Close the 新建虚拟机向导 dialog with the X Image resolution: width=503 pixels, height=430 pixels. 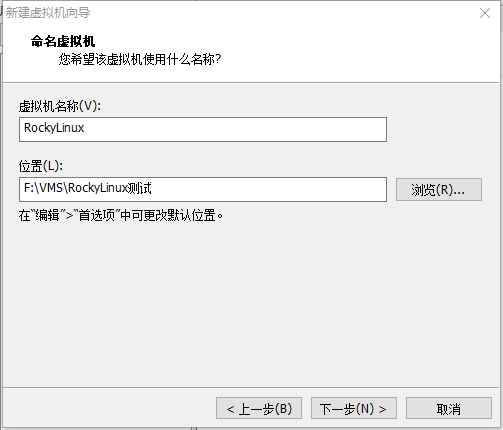pyautogui.click(x=485, y=13)
